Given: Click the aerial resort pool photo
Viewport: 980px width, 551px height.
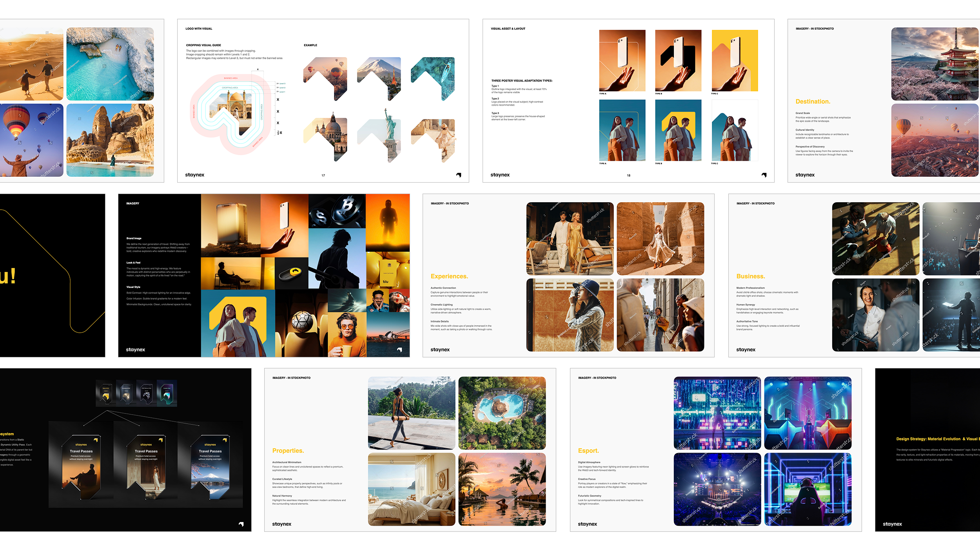Looking at the screenshot, I should coord(502,413).
